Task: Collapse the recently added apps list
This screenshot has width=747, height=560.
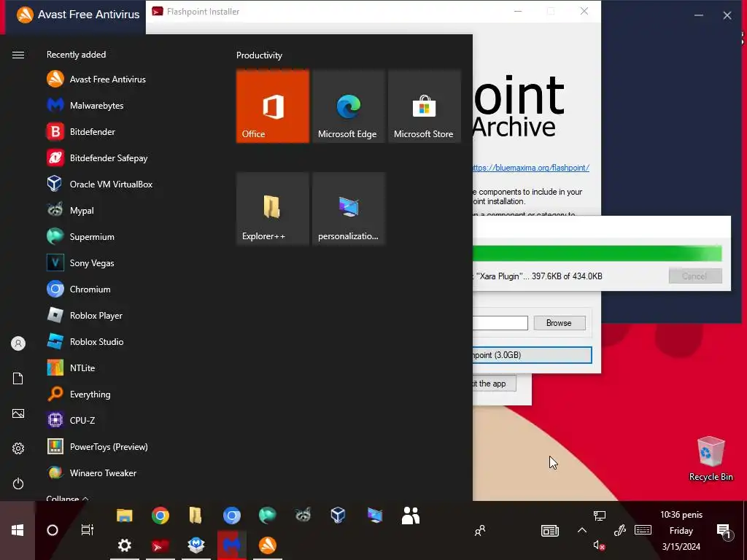Action: tap(67, 497)
